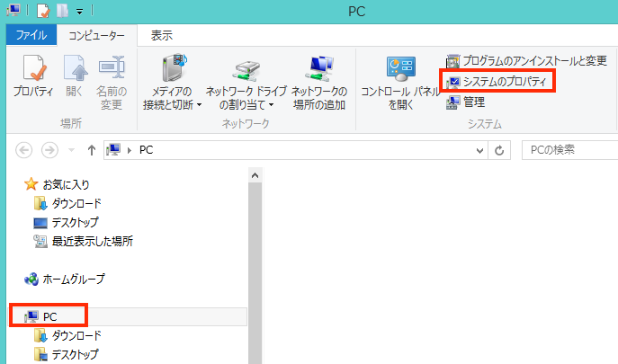Open Media connect and disconnect (メディアの接続と切断)
Screen dimensions: 618x364
pos(172,83)
